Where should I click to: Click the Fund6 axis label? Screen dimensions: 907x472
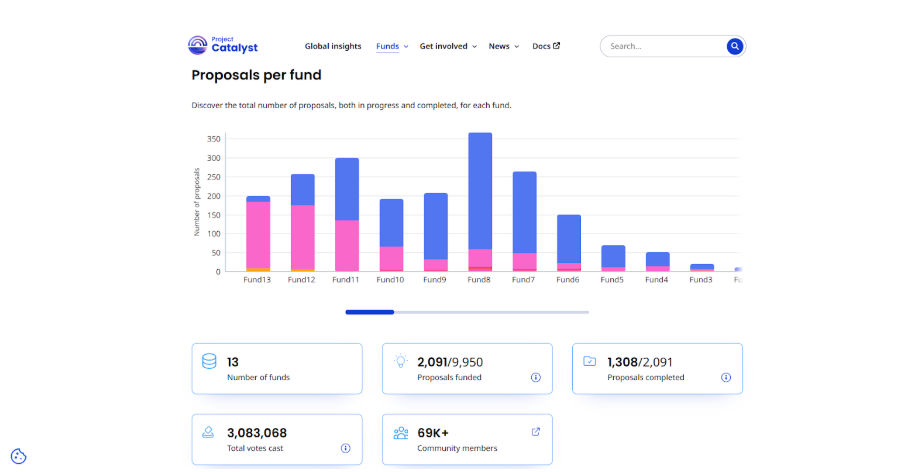567,279
